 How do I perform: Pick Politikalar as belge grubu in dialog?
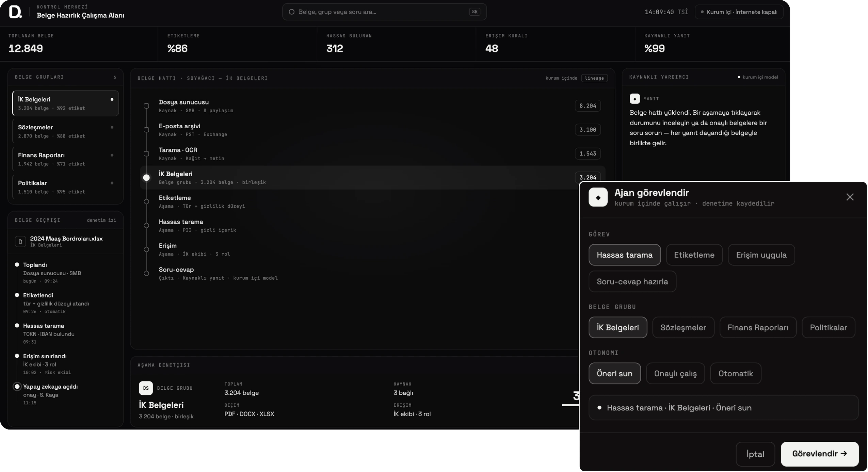828,327
